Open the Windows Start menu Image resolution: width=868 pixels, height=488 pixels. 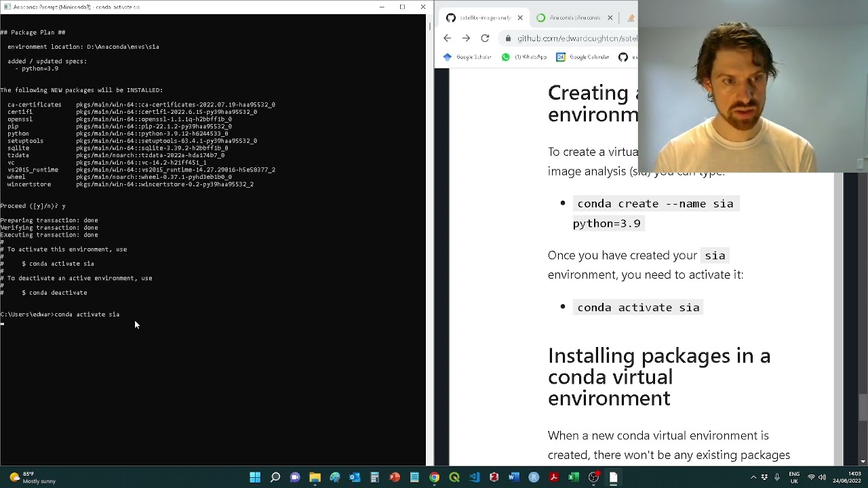[x=255, y=477]
